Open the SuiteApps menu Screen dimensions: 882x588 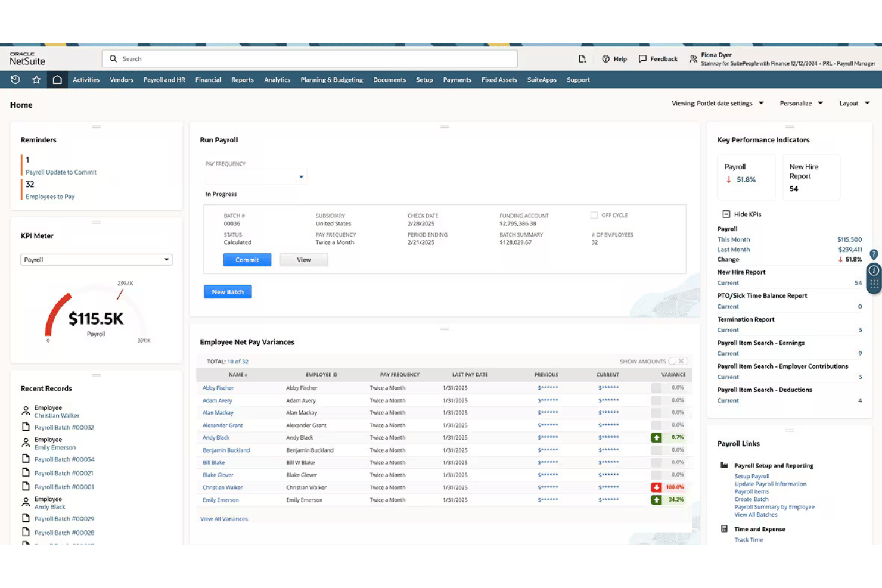pyautogui.click(x=542, y=80)
